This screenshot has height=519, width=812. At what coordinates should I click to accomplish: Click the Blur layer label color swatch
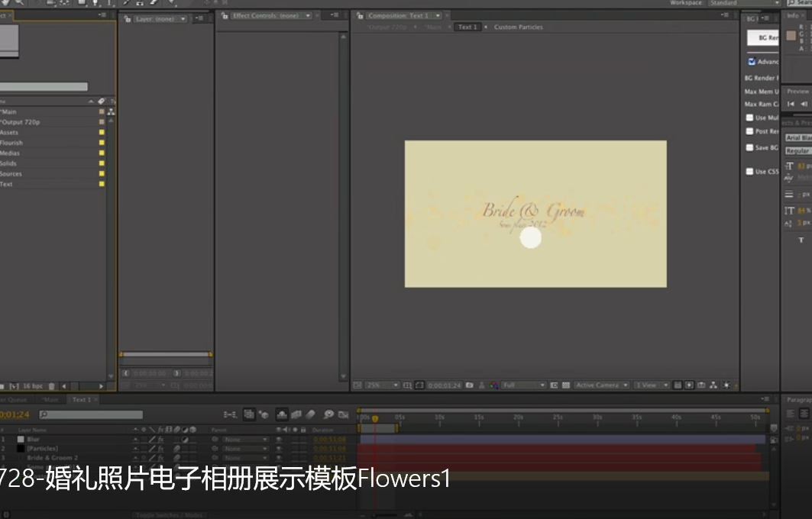21,440
